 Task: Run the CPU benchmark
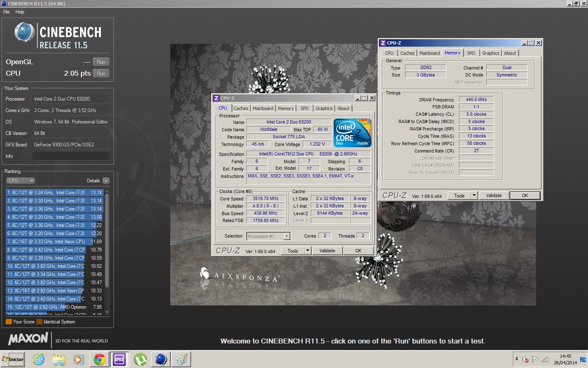tap(101, 74)
